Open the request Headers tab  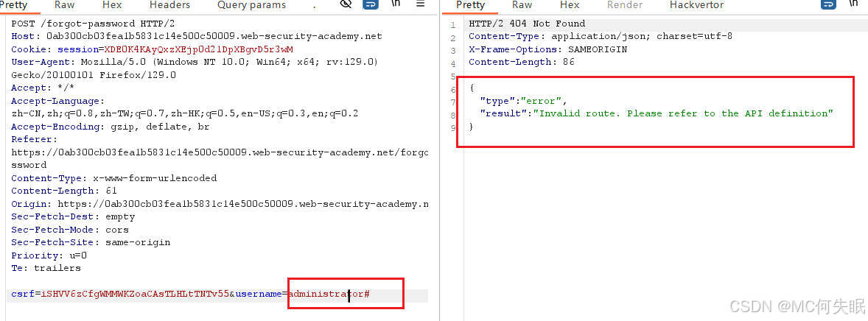pos(169,5)
